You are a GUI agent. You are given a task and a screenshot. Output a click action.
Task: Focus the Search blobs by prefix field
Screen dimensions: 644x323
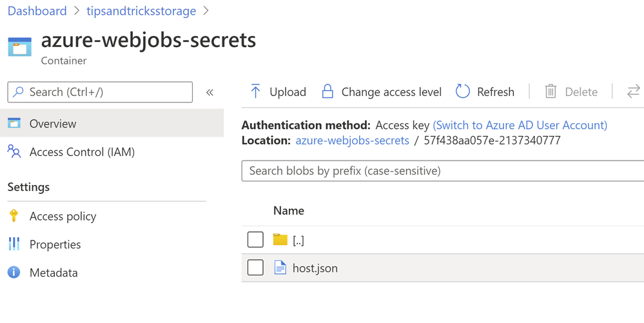pos(442,171)
